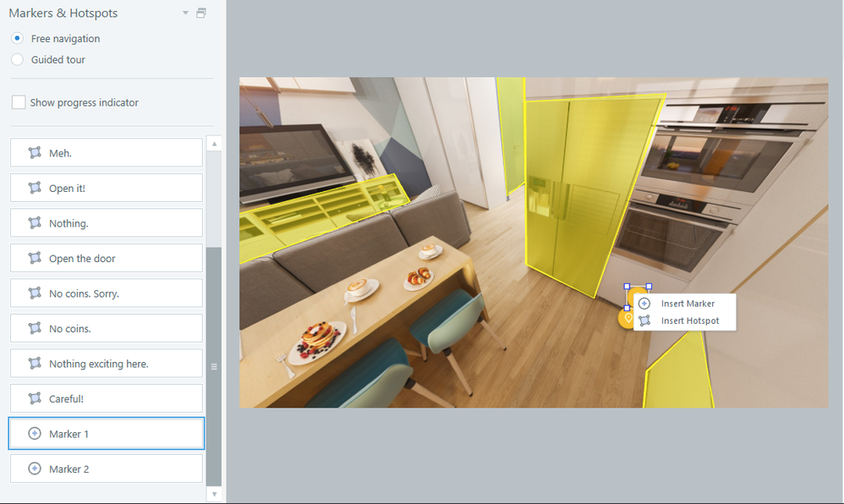Click the hotspot icon next to Careful!
This screenshot has width=844, height=504.
point(35,398)
